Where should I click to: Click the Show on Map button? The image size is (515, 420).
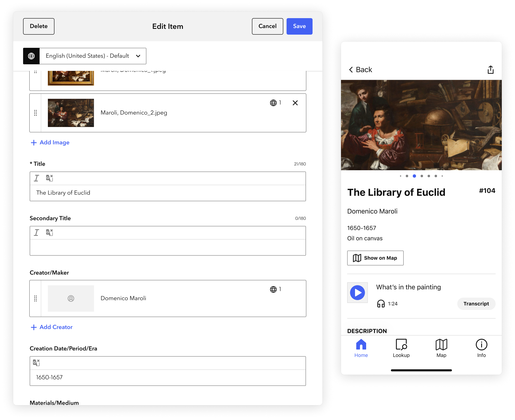(x=375, y=258)
